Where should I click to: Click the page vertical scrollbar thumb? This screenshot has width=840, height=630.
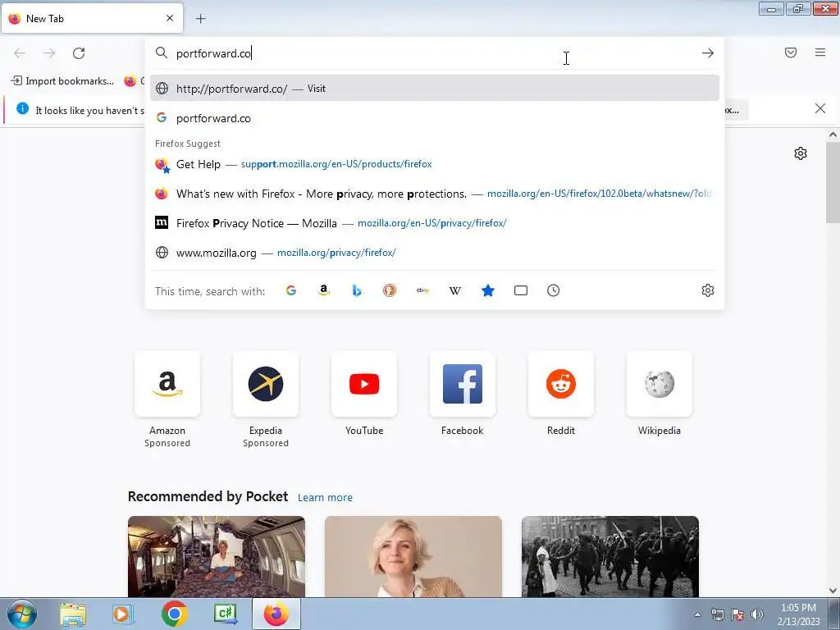pyautogui.click(x=833, y=183)
